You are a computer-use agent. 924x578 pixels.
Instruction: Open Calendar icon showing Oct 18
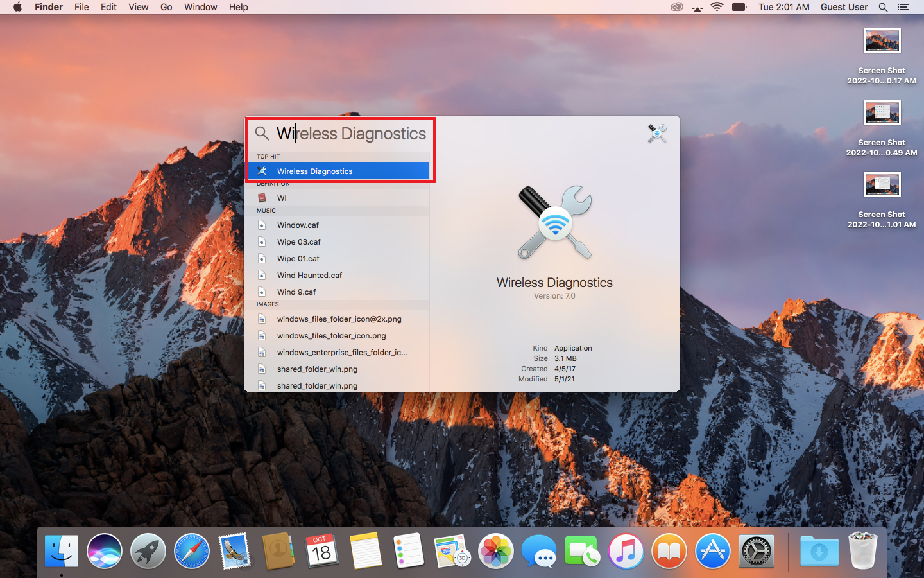(x=321, y=551)
